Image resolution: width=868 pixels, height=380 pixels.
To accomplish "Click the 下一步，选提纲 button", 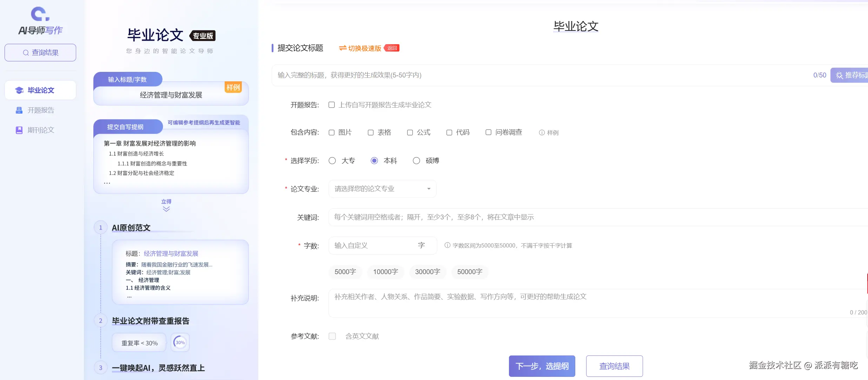I will tap(542, 366).
